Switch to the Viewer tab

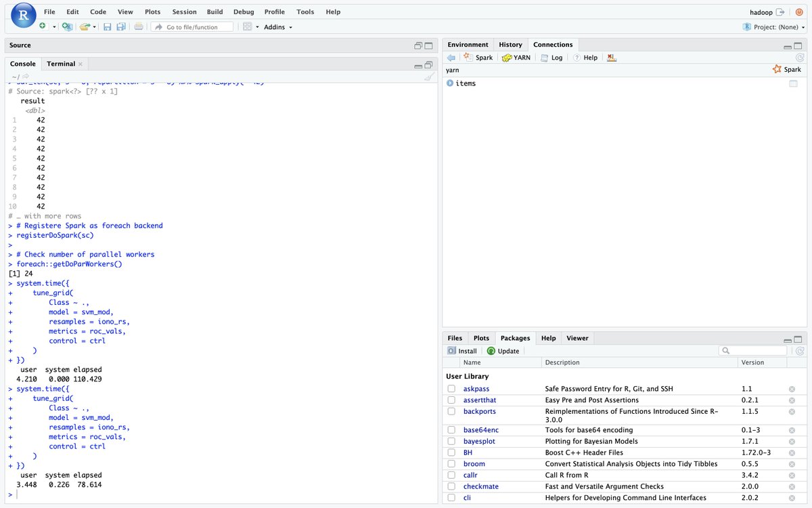point(577,338)
